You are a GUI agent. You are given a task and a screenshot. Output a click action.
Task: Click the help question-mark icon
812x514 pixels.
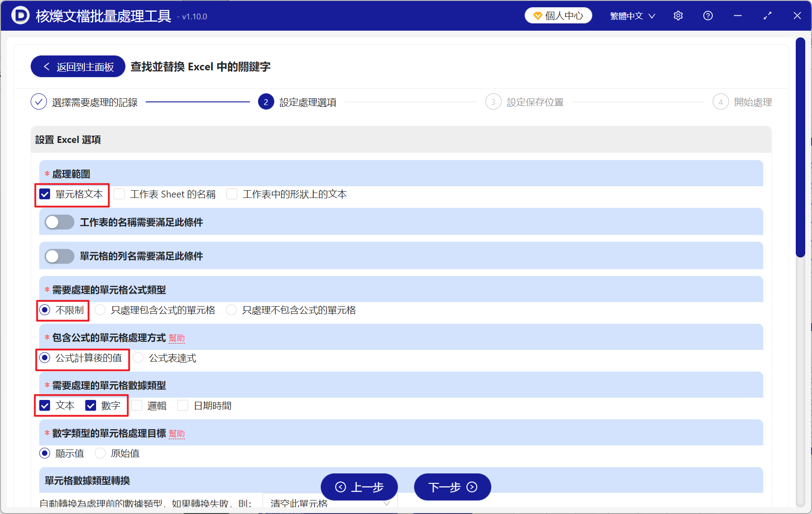coord(708,15)
